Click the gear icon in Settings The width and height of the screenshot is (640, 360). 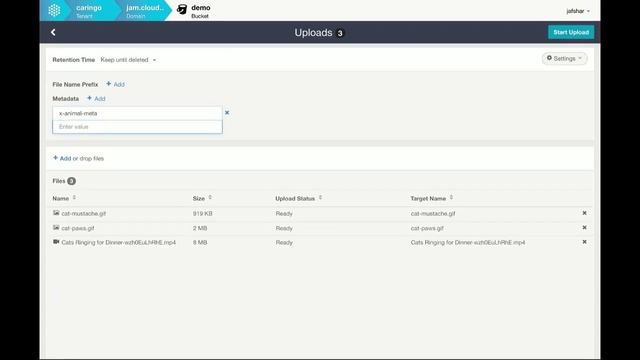[x=549, y=58]
